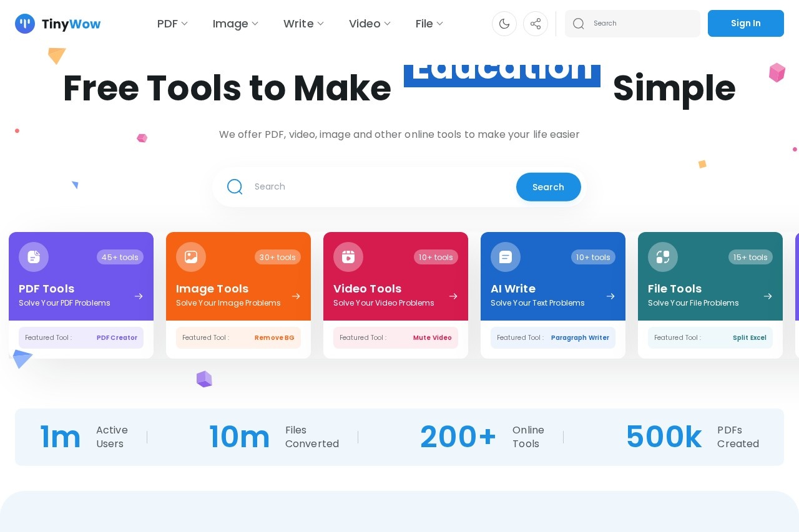Open the share icon in the header
799x532 pixels.
click(x=536, y=24)
